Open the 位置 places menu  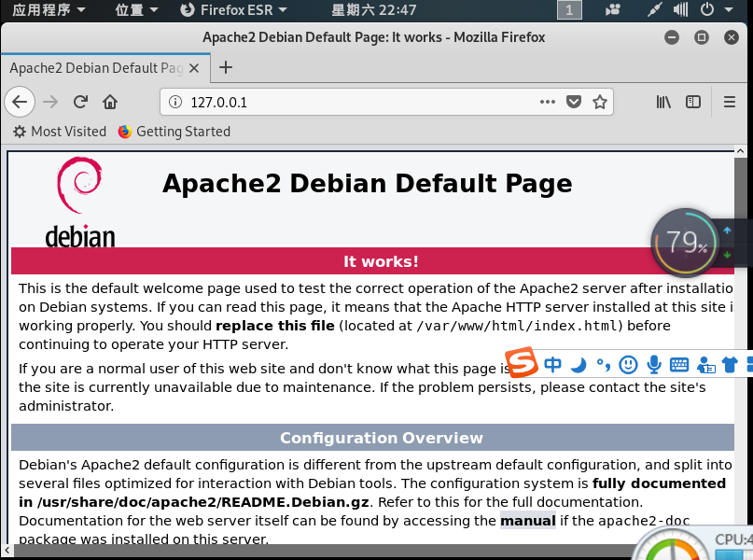(136, 9)
